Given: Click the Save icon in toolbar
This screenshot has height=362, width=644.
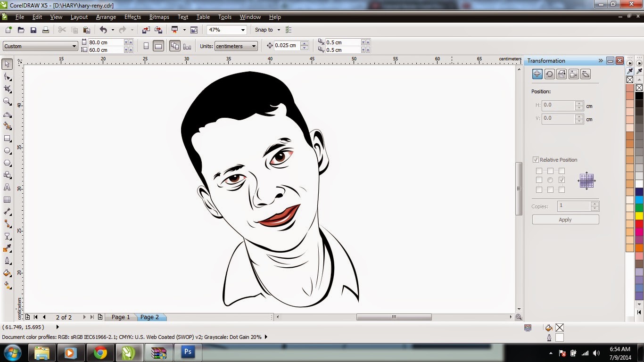Looking at the screenshot, I should [33, 30].
